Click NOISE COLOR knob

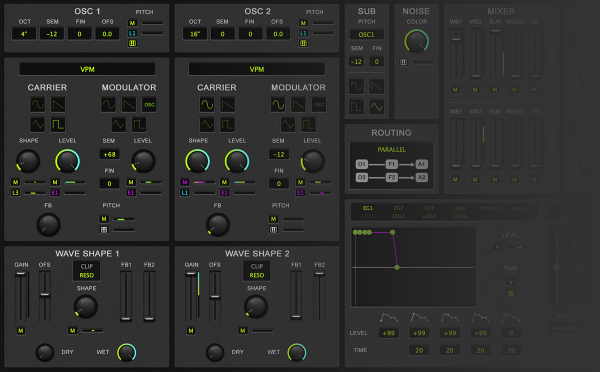tap(416, 41)
